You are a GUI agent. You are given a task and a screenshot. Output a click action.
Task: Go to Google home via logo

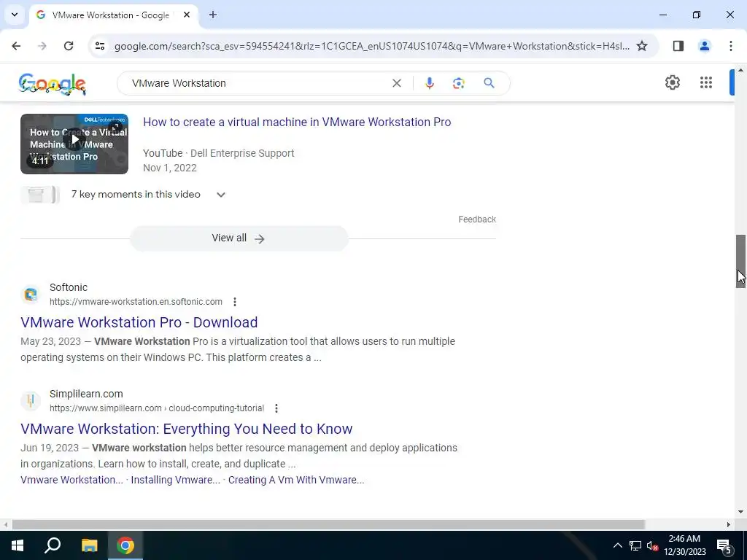pos(53,84)
